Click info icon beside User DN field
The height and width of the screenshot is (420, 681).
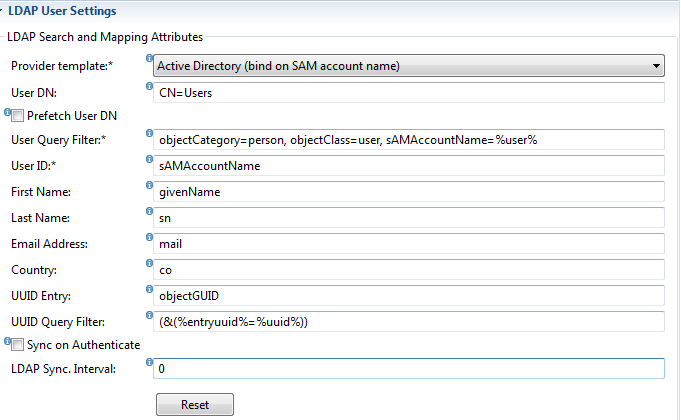click(x=149, y=86)
